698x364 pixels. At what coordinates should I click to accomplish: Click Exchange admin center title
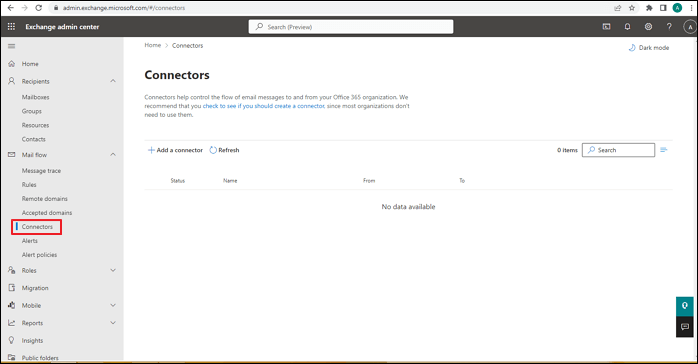coord(62,27)
